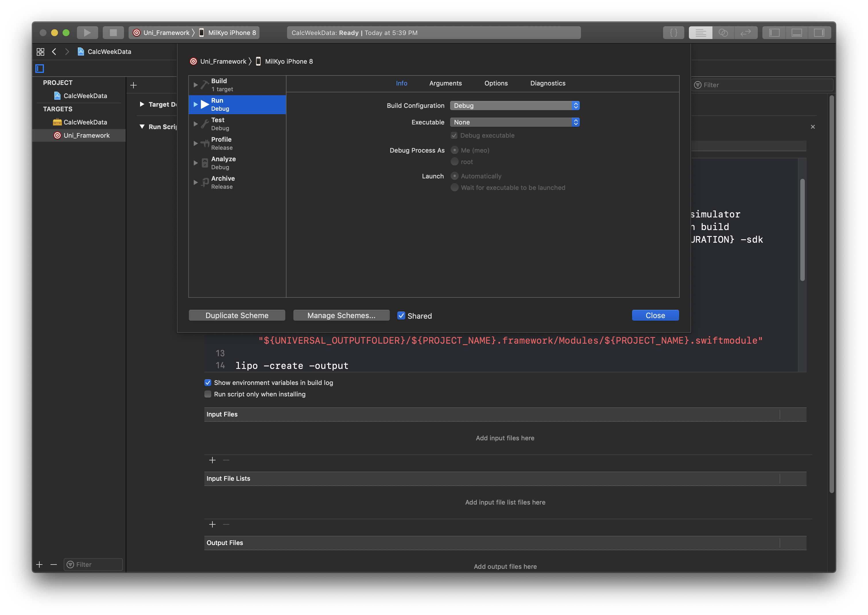868x615 pixels.
Task: Switch to the Assistant editor icon
Action: [723, 33]
